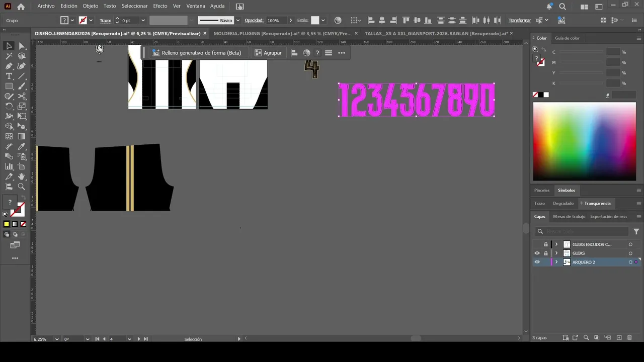This screenshot has width=644, height=362.
Task: Expand the Opacidad 100% arrow
Action: (290, 21)
